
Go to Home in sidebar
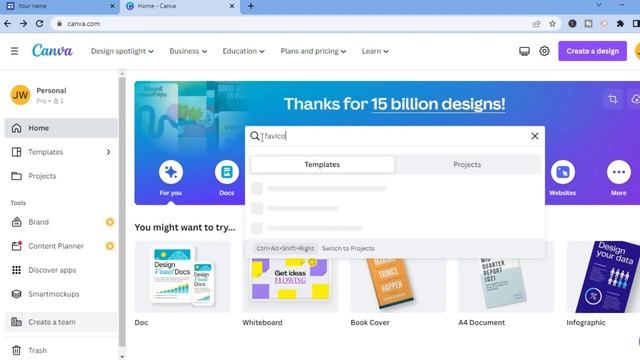(61, 128)
